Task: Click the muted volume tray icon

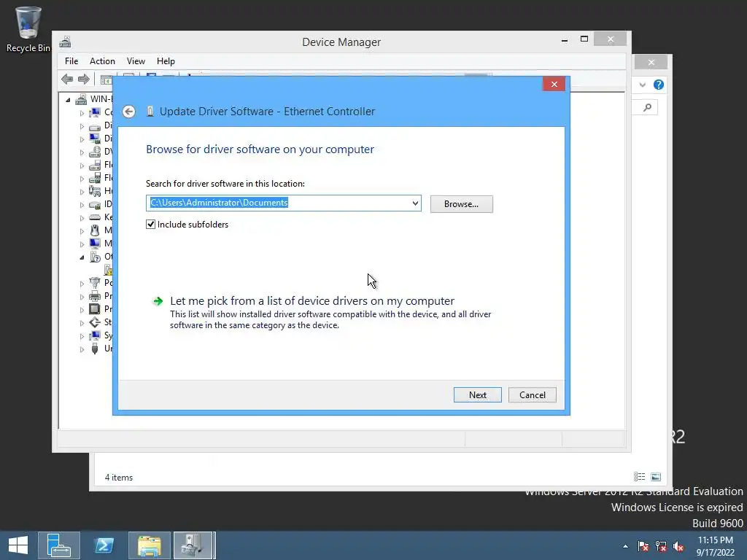Action: point(678,546)
